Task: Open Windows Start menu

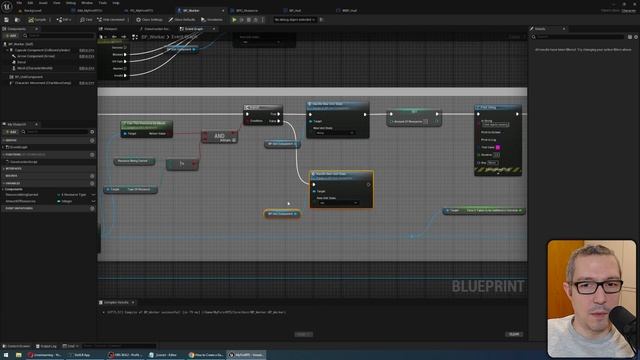Action: tap(6, 355)
